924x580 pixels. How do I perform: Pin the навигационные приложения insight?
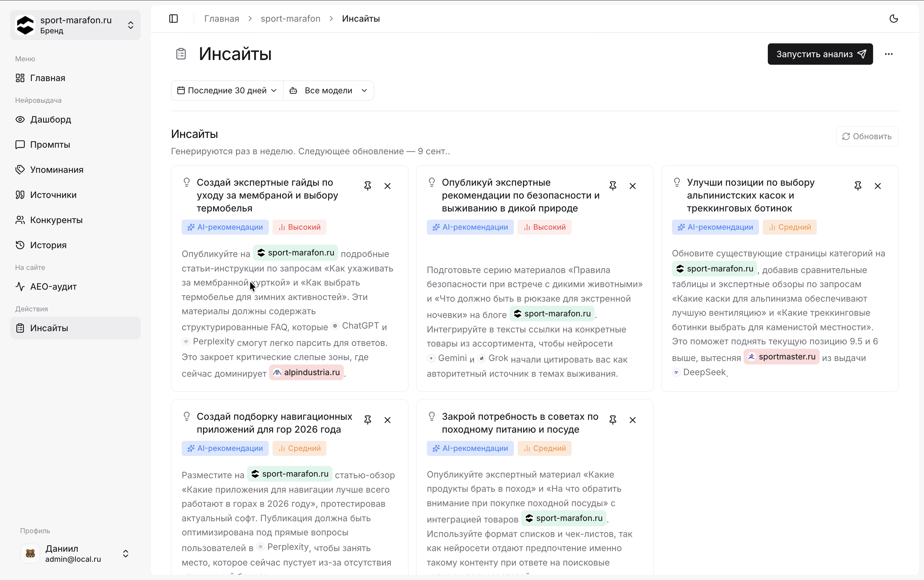coord(368,420)
